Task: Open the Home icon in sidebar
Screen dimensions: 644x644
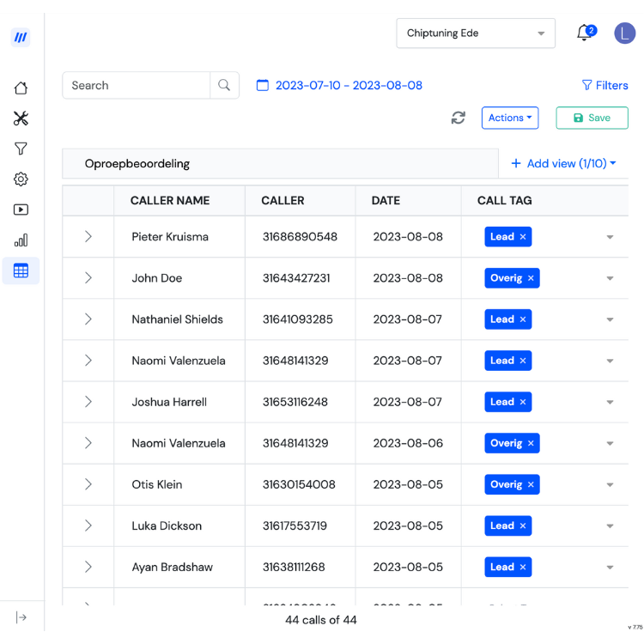Action: (x=21, y=88)
